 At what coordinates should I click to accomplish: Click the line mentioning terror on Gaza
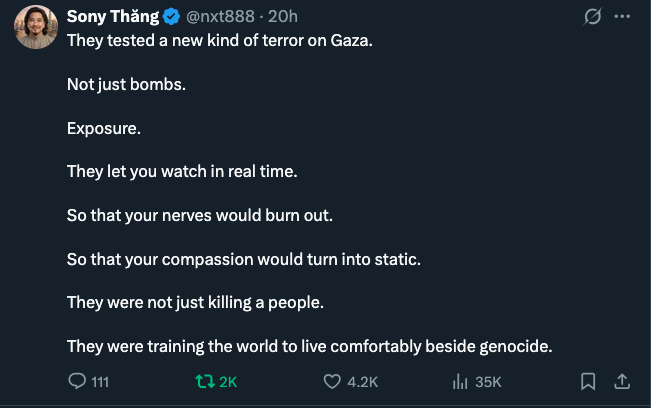pos(219,44)
